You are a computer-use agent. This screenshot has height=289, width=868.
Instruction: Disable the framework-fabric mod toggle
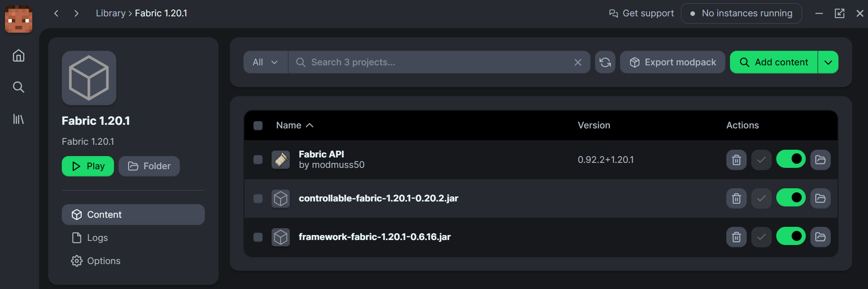click(791, 236)
